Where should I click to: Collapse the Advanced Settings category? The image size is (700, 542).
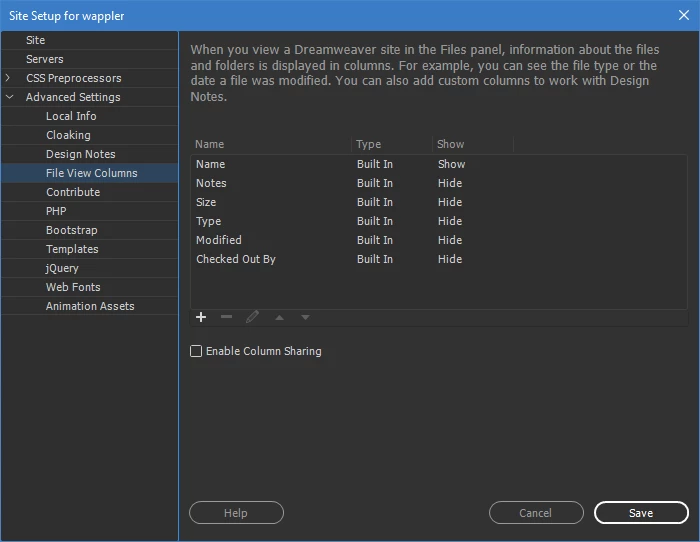pos(9,96)
